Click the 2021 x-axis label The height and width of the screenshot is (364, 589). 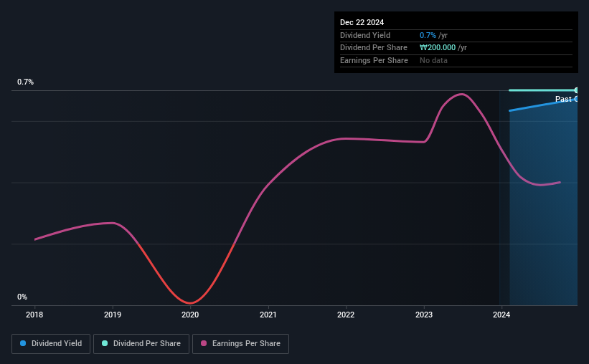click(268, 315)
